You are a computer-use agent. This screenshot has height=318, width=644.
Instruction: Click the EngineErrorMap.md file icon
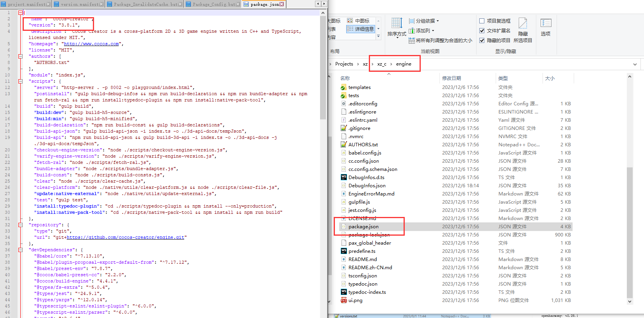[x=343, y=194]
